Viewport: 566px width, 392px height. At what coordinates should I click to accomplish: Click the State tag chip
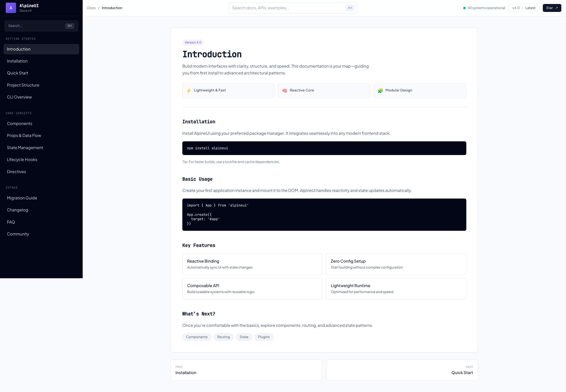pyautogui.click(x=244, y=337)
